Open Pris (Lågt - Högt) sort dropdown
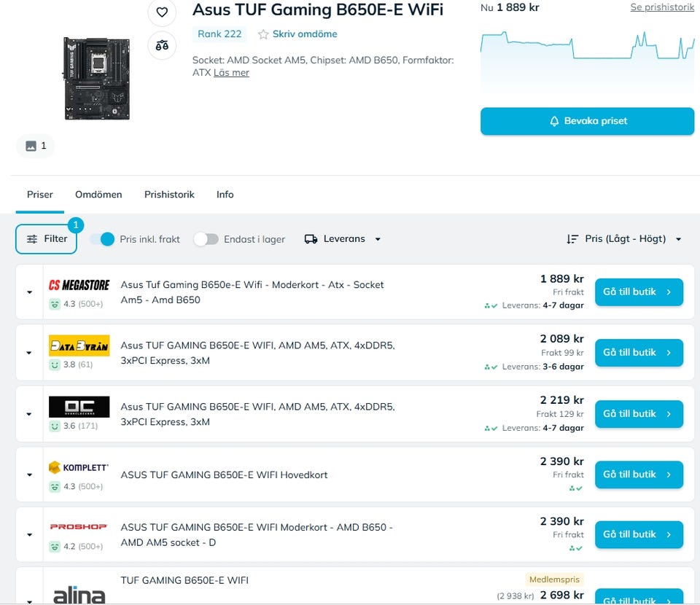700x605 pixels. 625,239
